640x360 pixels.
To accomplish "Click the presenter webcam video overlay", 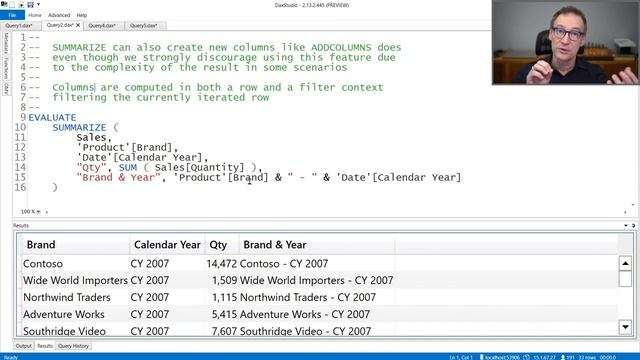I will tap(566, 42).
